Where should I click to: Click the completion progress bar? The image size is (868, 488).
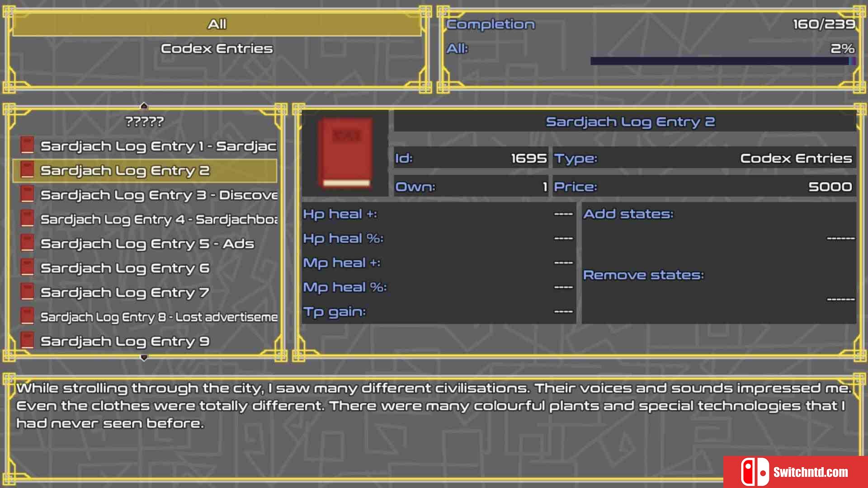(x=723, y=61)
